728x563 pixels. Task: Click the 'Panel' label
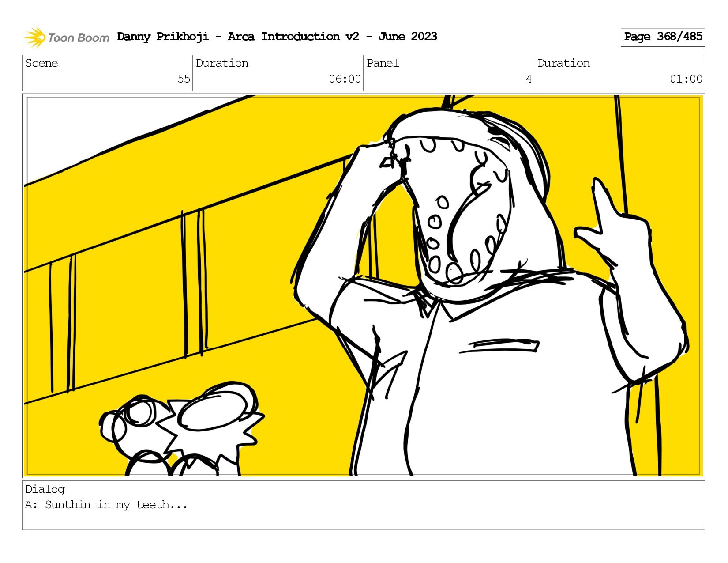[383, 63]
